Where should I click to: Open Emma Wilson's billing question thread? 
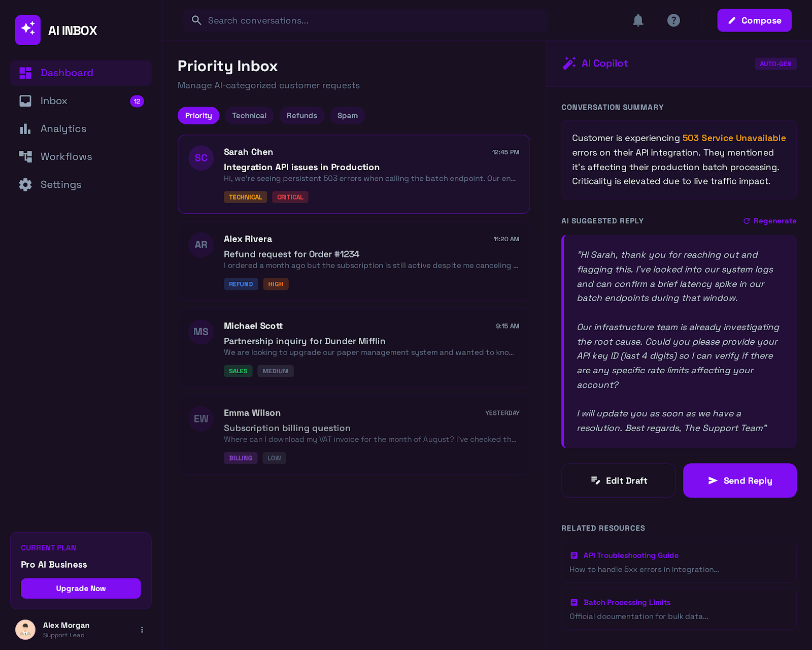point(354,434)
